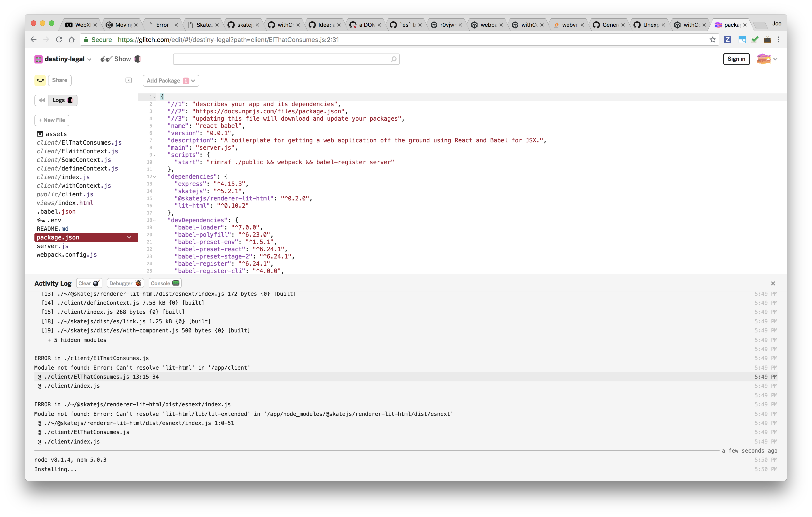Screen dimensions: 812x517
Task: Open the Debugger
Action: click(125, 283)
